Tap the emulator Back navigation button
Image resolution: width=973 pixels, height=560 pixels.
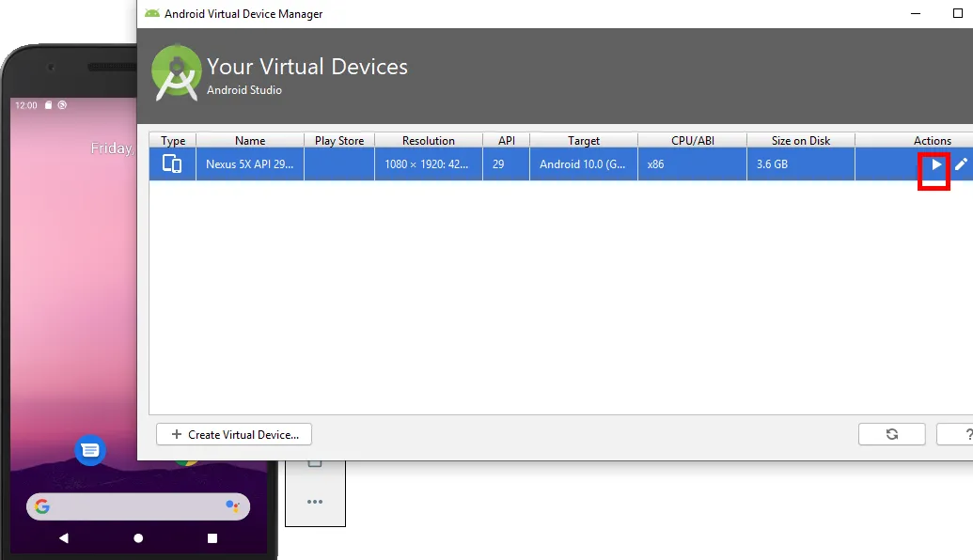click(x=63, y=537)
